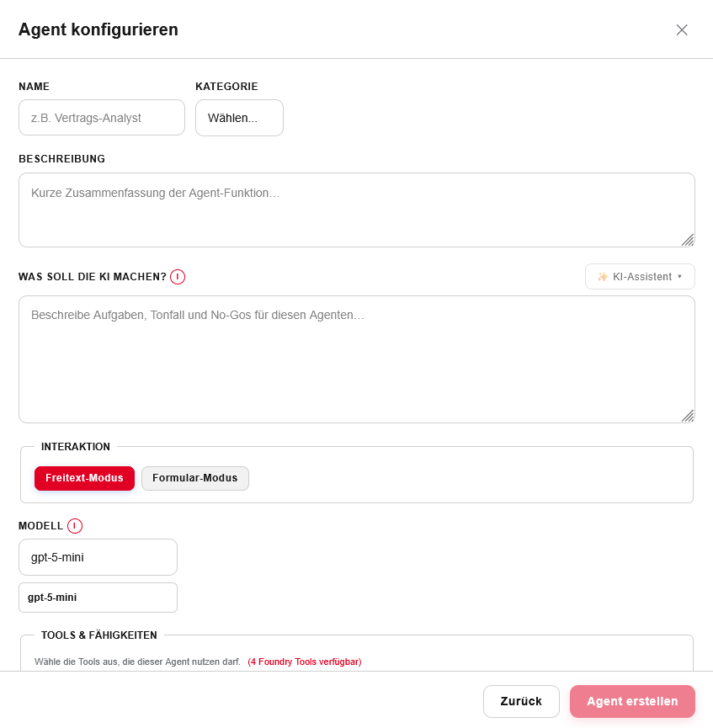
Task: Click the resize handle of the instructions field
Action: pos(688,417)
